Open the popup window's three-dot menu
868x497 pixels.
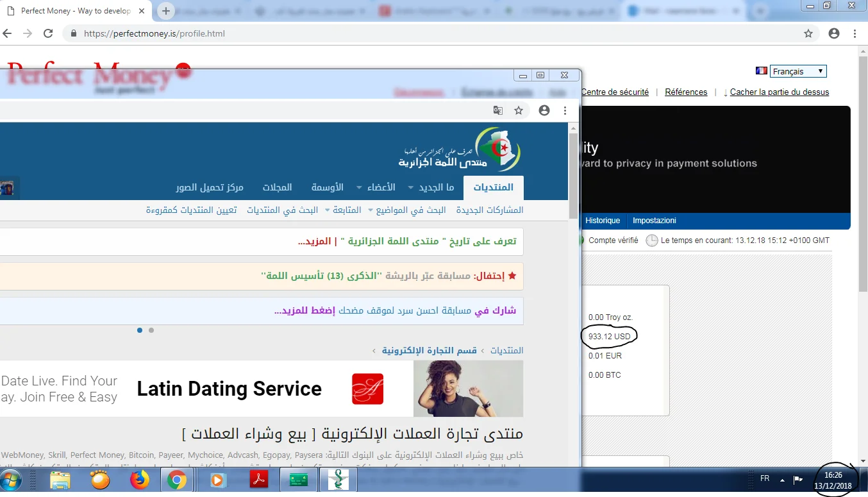(565, 110)
